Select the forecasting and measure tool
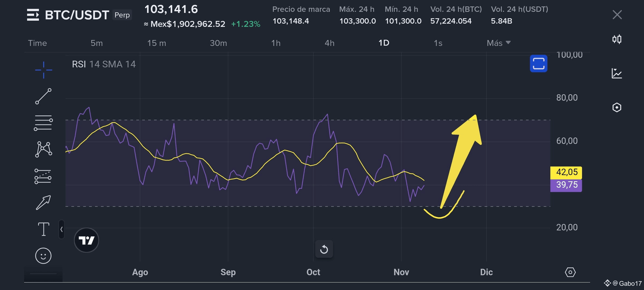Image resolution: width=644 pixels, height=290 pixels. pyautogui.click(x=43, y=176)
